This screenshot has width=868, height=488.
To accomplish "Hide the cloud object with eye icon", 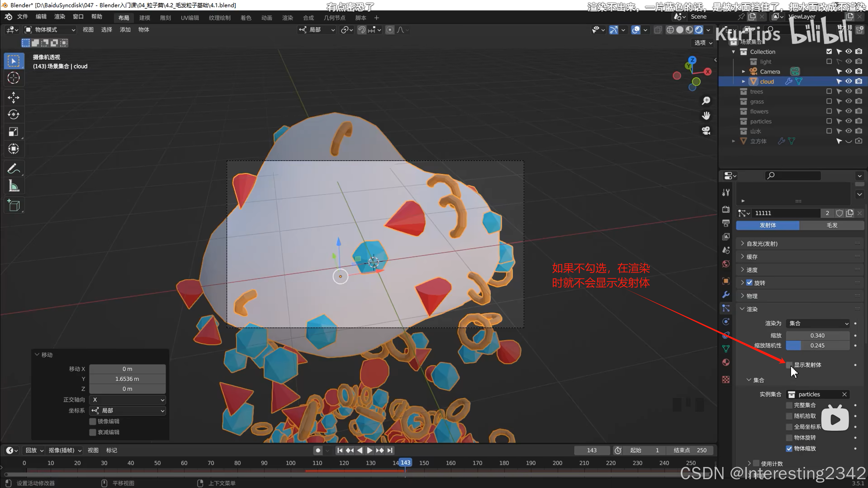I will [848, 81].
